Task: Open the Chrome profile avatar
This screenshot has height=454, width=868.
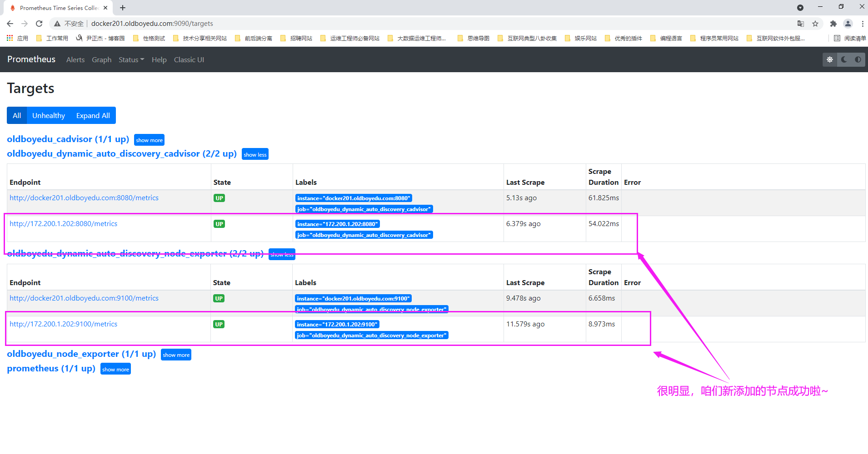Action: [848, 24]
